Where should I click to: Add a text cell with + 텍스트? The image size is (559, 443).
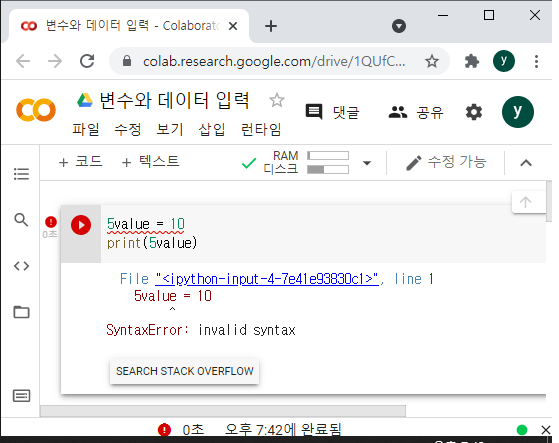[x=150, y=162]
